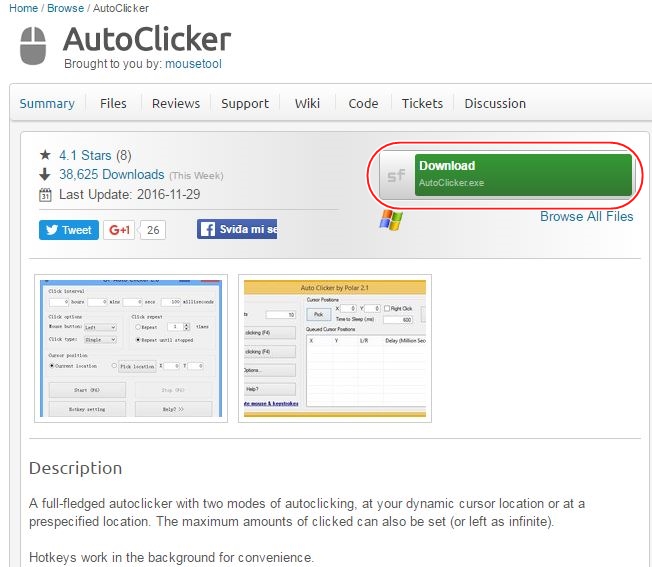Screen dimensions: 652x567
Task: Switch to the Tickets tab
Action: click(x=422, y=104)
